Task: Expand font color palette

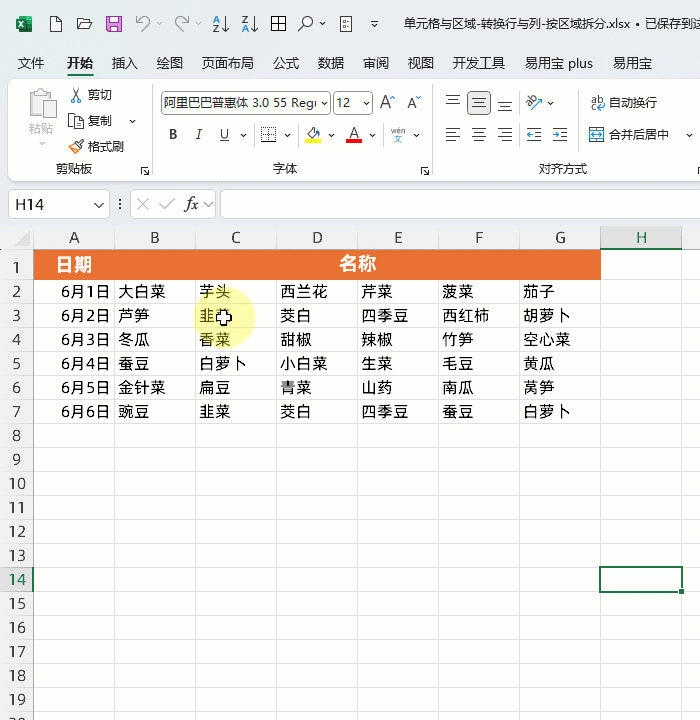Action: [x=373, y=135]
